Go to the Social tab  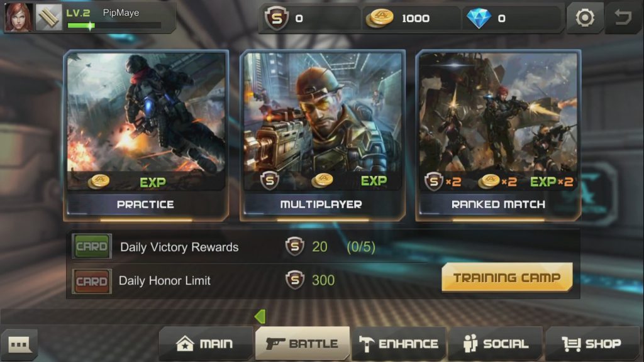point(496,344)
